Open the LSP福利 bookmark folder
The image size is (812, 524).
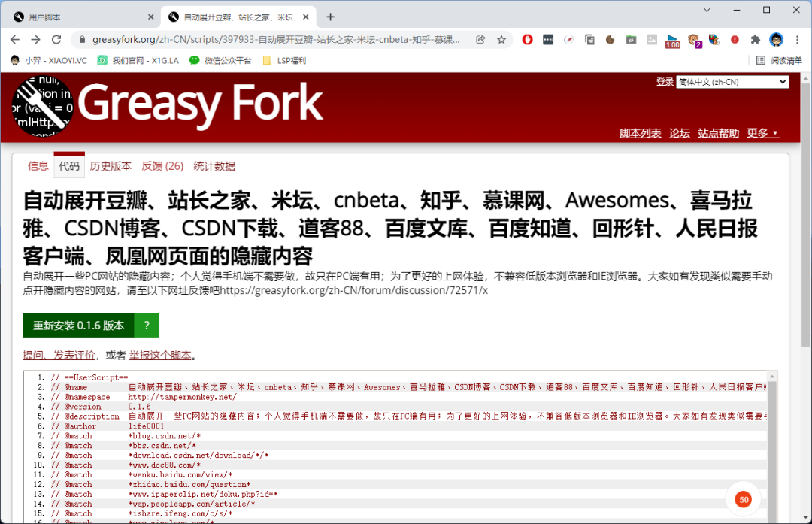(x=284, y=61)
